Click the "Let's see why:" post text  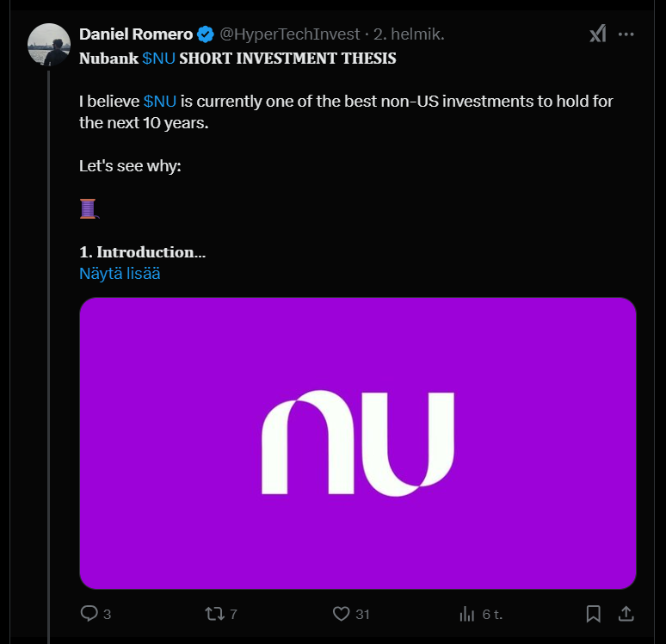130,165
